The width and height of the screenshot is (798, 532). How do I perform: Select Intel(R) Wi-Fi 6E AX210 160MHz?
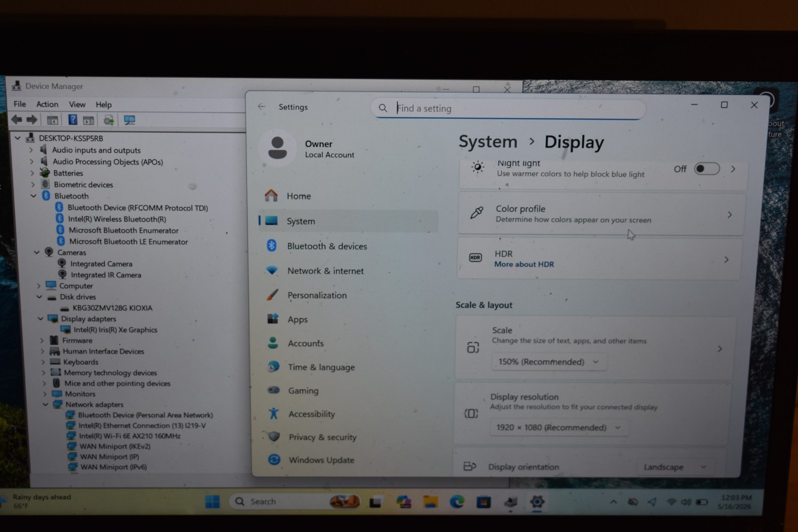click(x=130, y=436)
